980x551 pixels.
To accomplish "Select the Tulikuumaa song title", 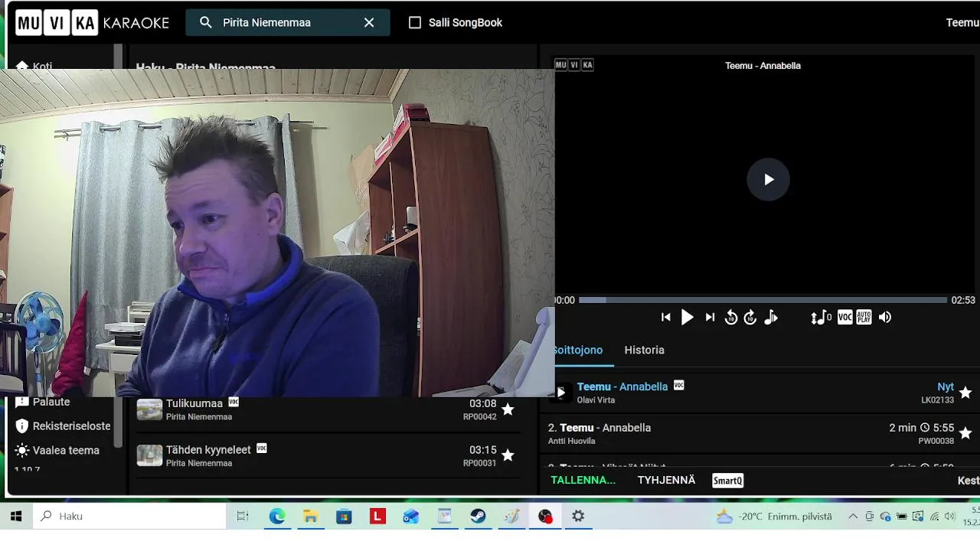I will tap(194, 403).
